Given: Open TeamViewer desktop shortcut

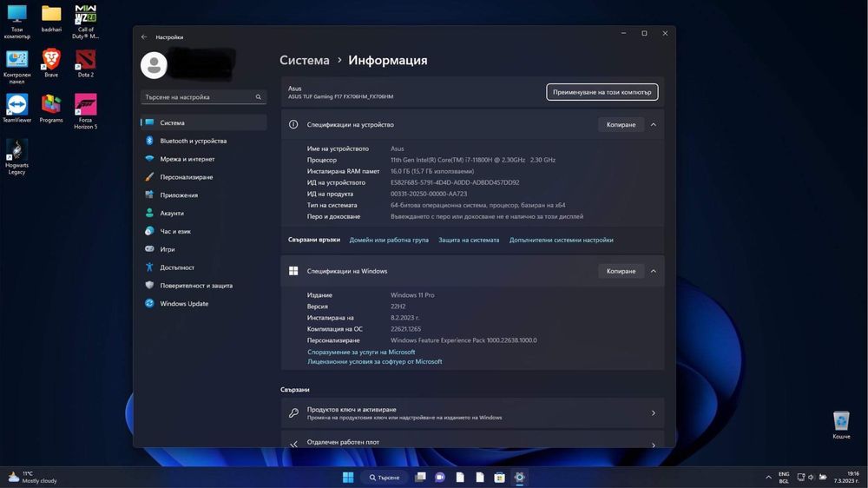Looking at the screenshot, I should [17, 109].
